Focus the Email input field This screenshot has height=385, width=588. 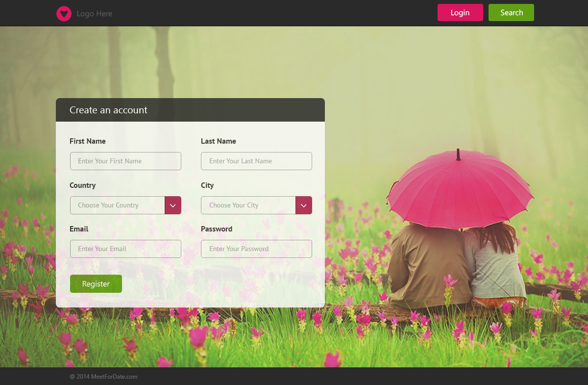click(x=125, y=249)
